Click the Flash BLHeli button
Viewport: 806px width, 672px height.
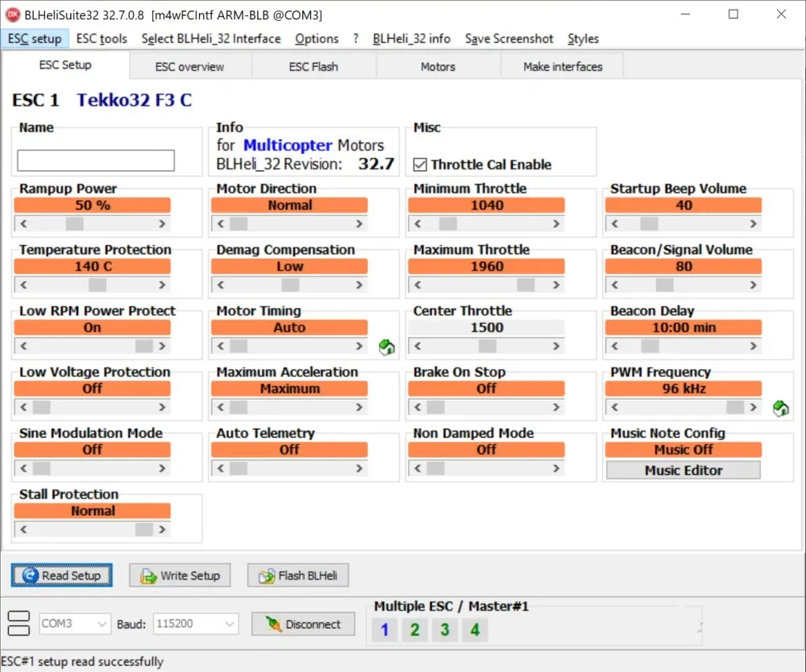click(298, 575)
